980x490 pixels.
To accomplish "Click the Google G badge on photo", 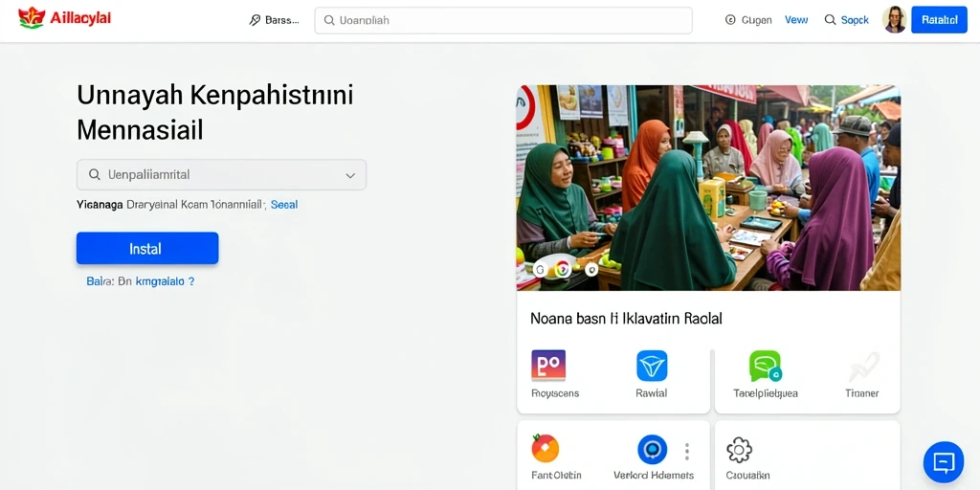I will pos(540,270).
